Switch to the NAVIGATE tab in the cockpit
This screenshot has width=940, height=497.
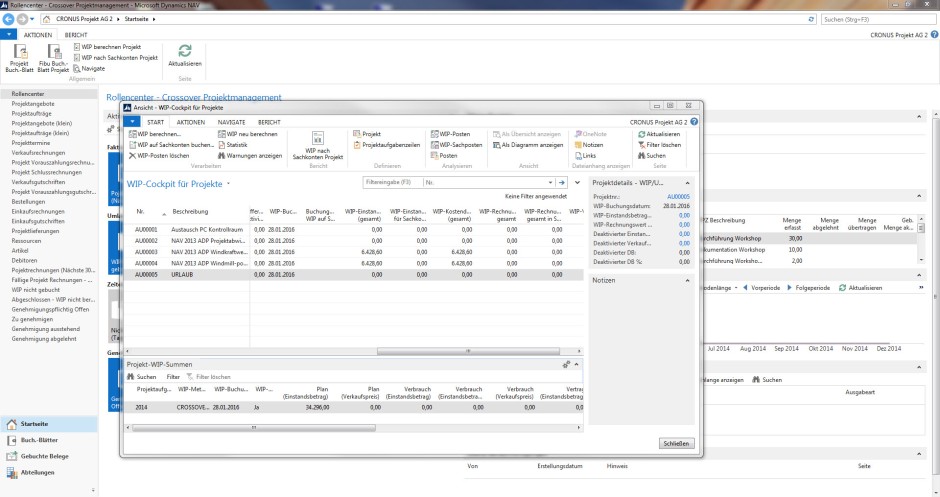(231, 121)
